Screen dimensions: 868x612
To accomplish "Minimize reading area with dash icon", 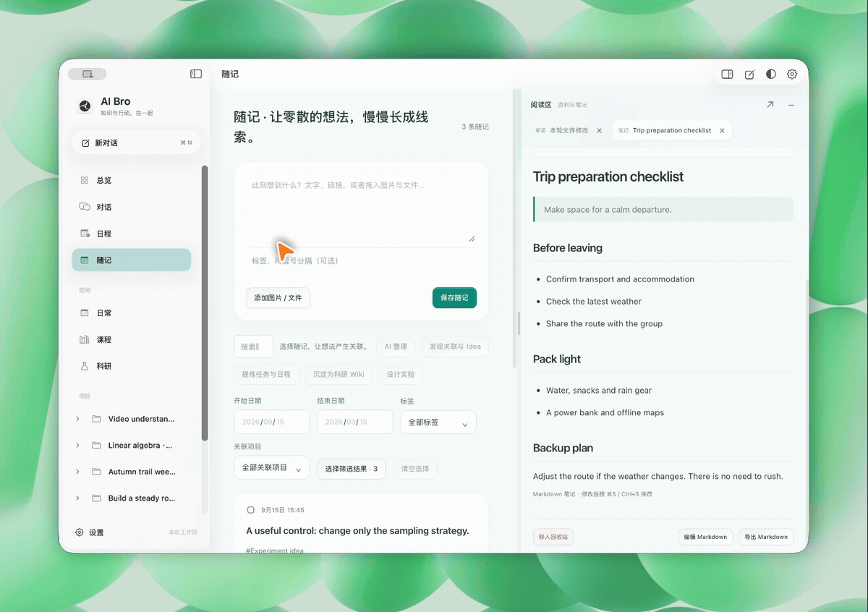I will (791, 105).
